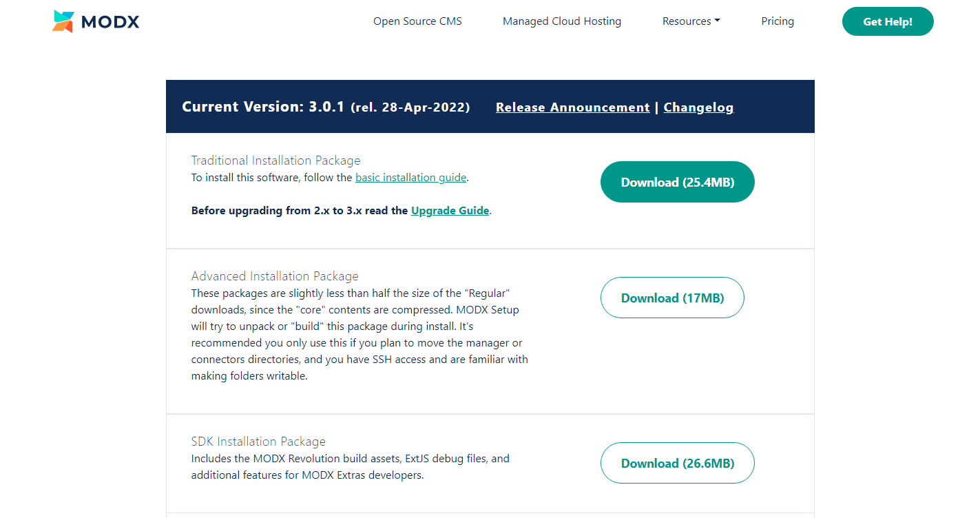Click the Get Help! button
The height and width of the screenshot is (518, 980).
tap(888, 21)
